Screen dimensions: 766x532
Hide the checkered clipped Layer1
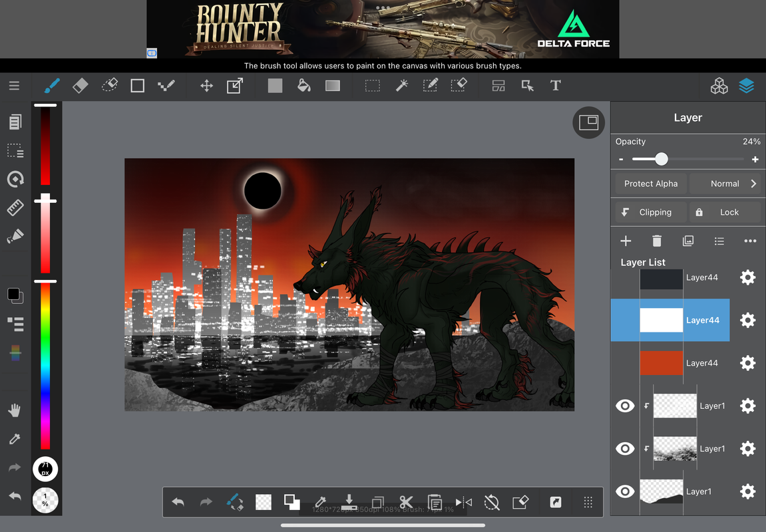(x=625, y=406)
